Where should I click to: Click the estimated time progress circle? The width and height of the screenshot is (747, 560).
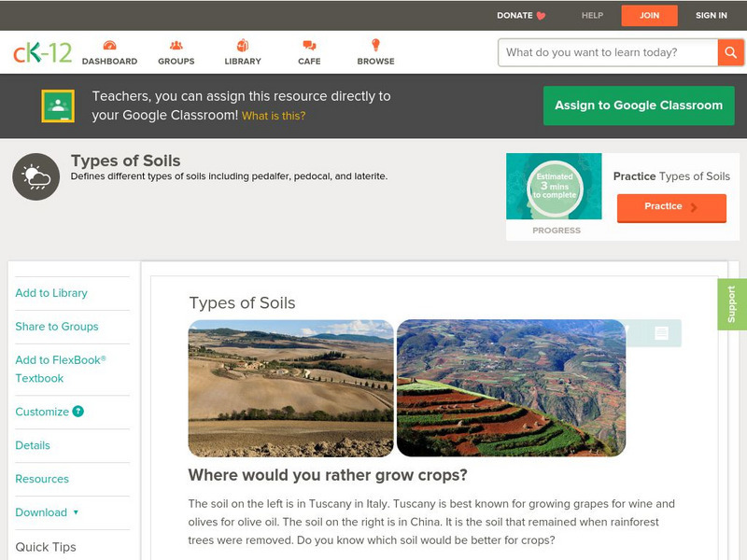click(554, 188)
